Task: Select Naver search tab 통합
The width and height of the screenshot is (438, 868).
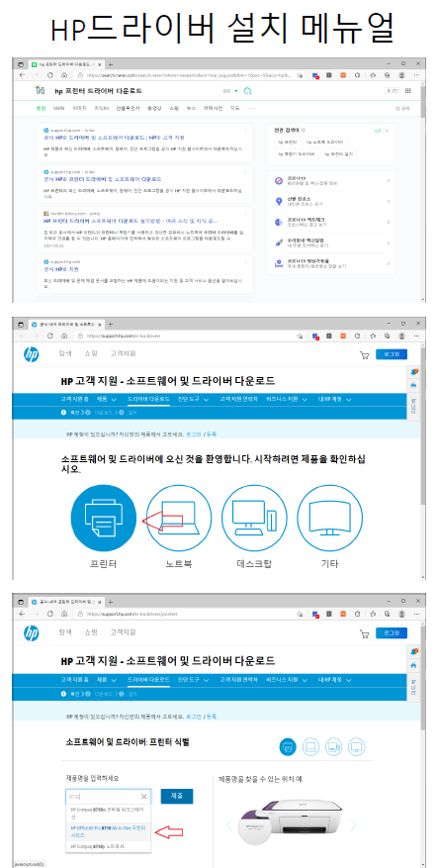Action: (x=41, y=109)
